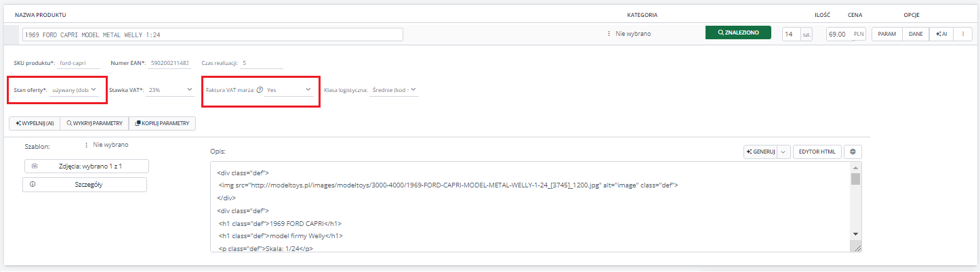Click the AI sparkle button in OPCJE
The height and width of the screenshot is (272, 980).
pyautogui.click(x=941, y=34)
